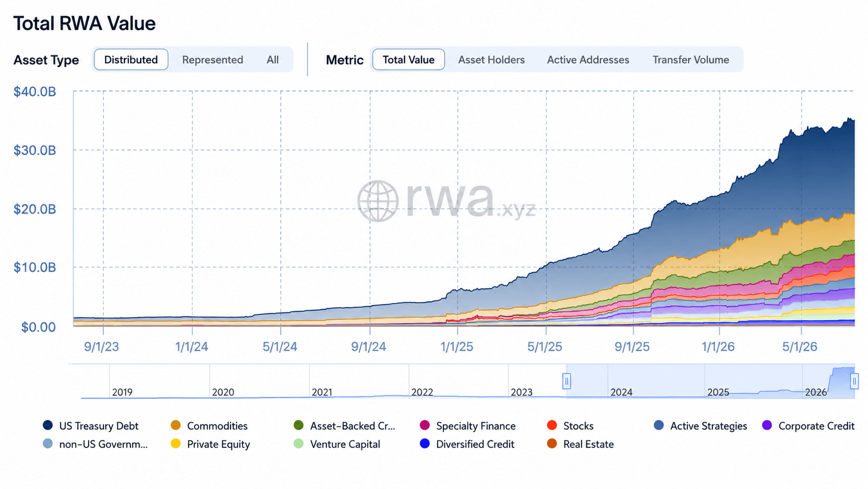Image resolution: width=868 pixels, height=489 pixels.
Task: Switch metric to Active Addresses
Action: 588,60
